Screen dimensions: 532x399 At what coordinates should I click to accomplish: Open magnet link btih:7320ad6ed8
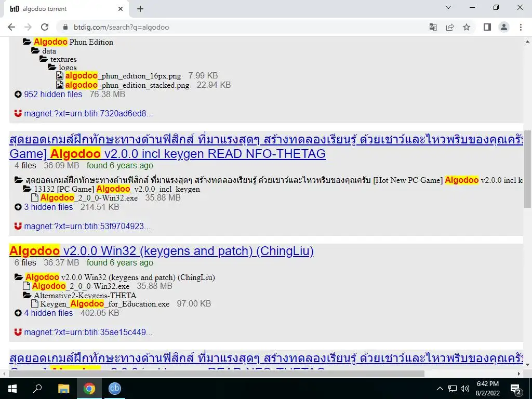(x=88, y=113)
